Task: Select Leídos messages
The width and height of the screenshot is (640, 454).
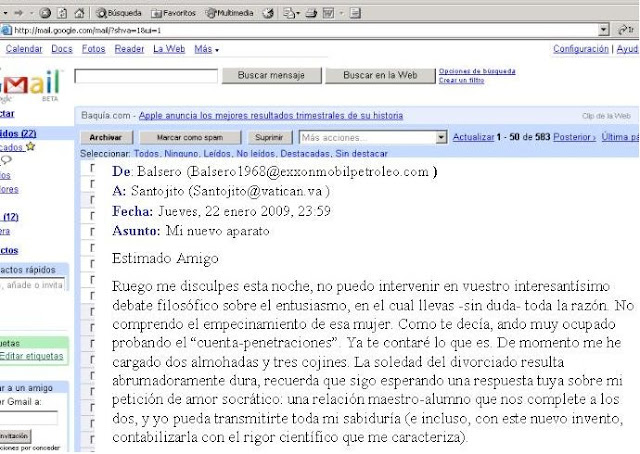Action: [x=218, y=154]
